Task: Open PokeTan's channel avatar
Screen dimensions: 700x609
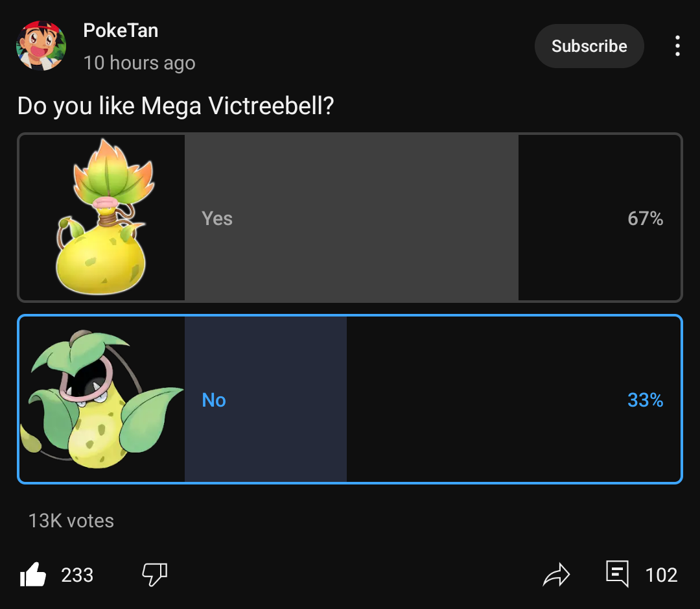Action: pyautogui.click(x=41, y=46)
